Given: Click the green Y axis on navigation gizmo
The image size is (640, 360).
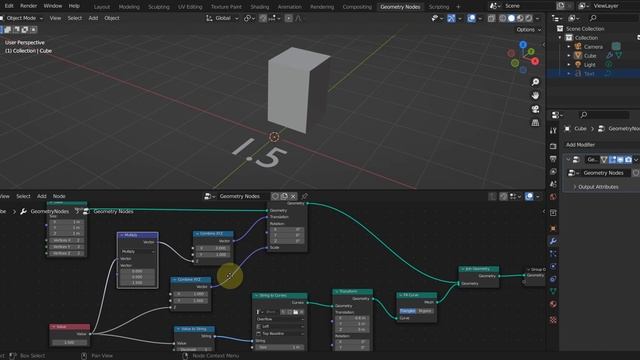Looking at the screenshot, I should (x=531, y=52).
